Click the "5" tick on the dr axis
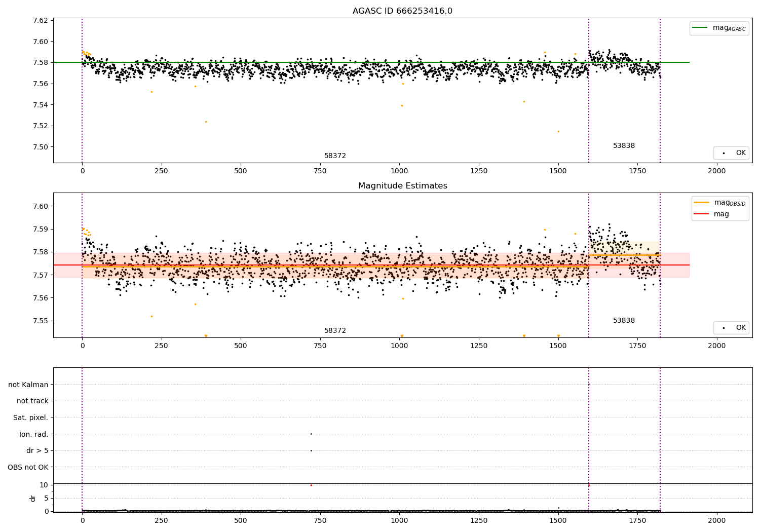 47,498
